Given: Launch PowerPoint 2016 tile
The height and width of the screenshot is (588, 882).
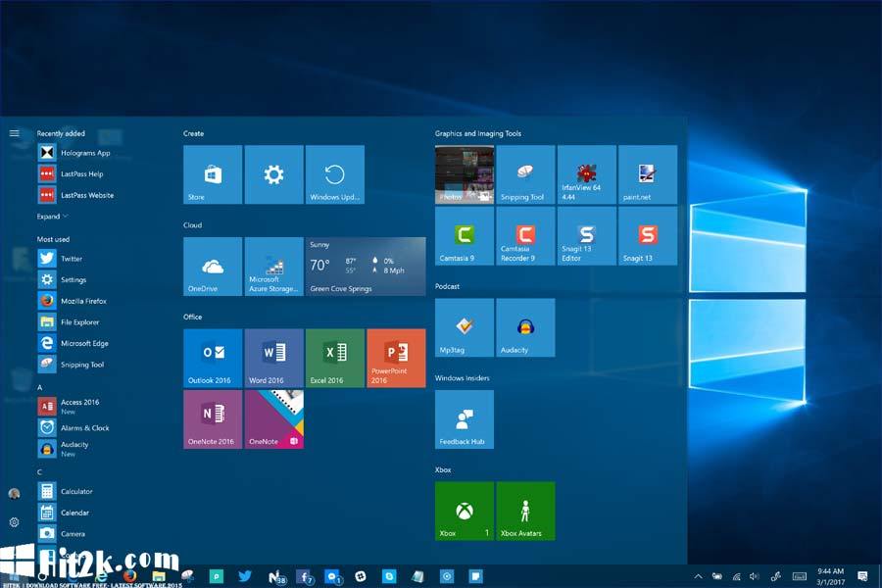Looking at the screenshot, I should click(396, 358).
